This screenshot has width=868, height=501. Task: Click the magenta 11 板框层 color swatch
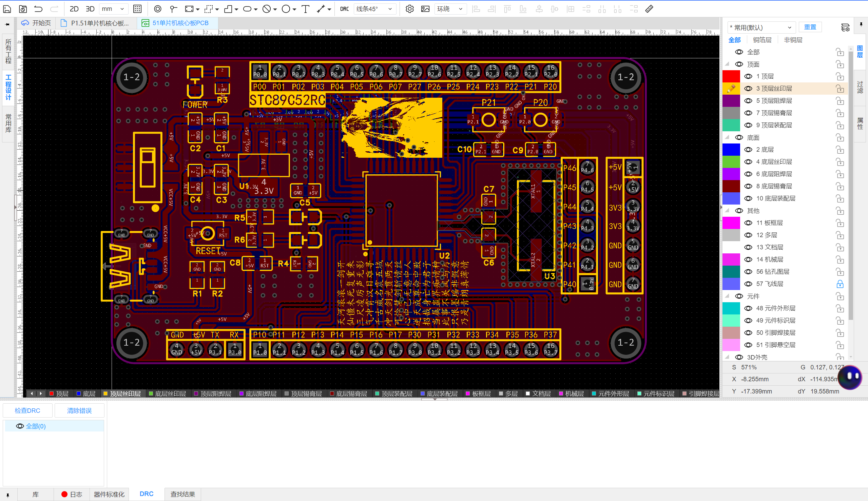[731, 223]
